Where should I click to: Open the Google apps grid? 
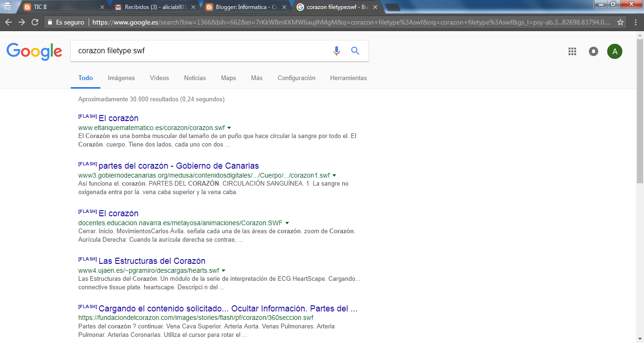pyautogui.click(x=572, y=51)
